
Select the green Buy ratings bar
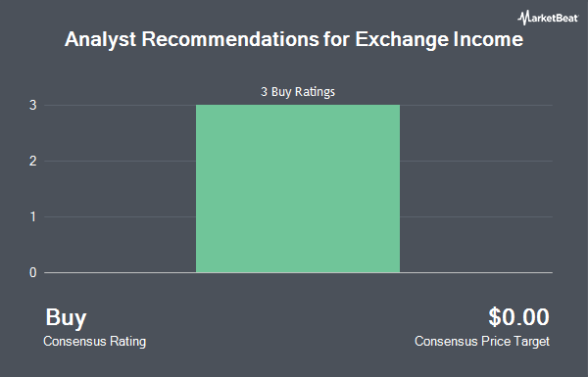[x=298, y=188]
